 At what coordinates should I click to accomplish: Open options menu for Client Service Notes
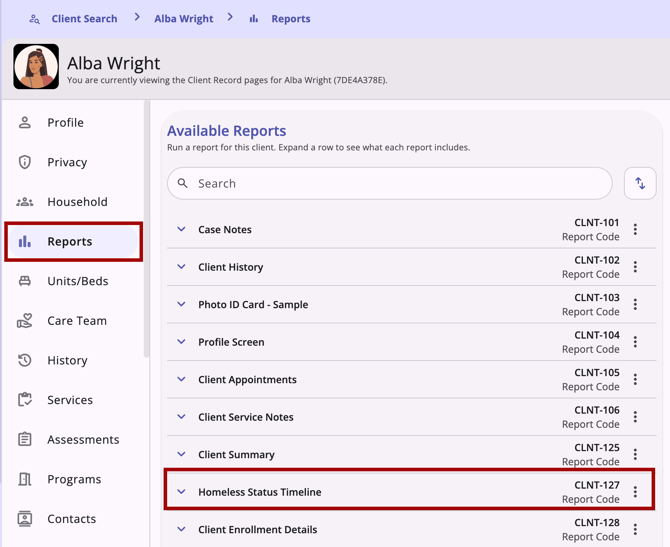(x=635, y=417)
